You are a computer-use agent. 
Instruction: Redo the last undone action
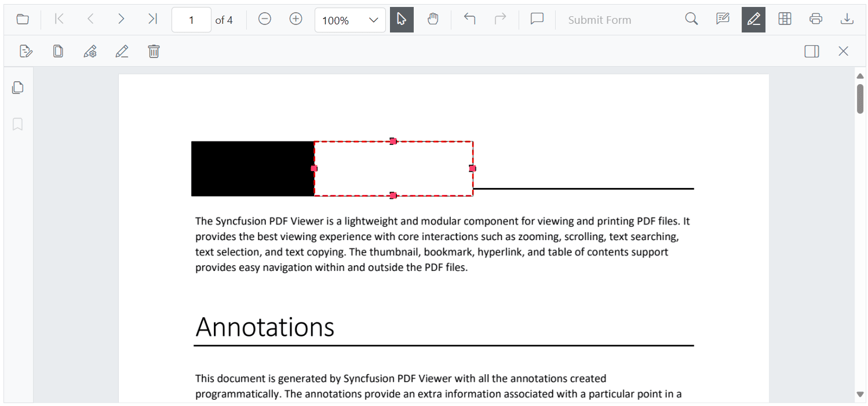tap(501, 19)
